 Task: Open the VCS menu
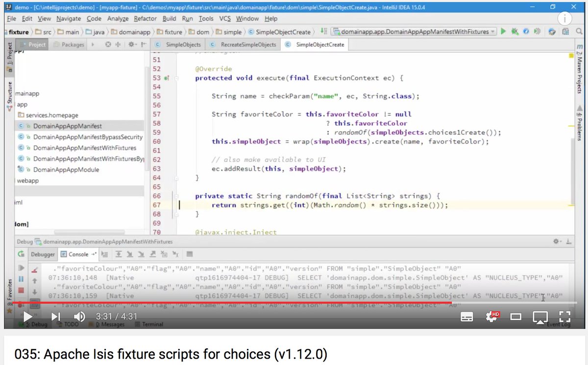tap(224, 19)
